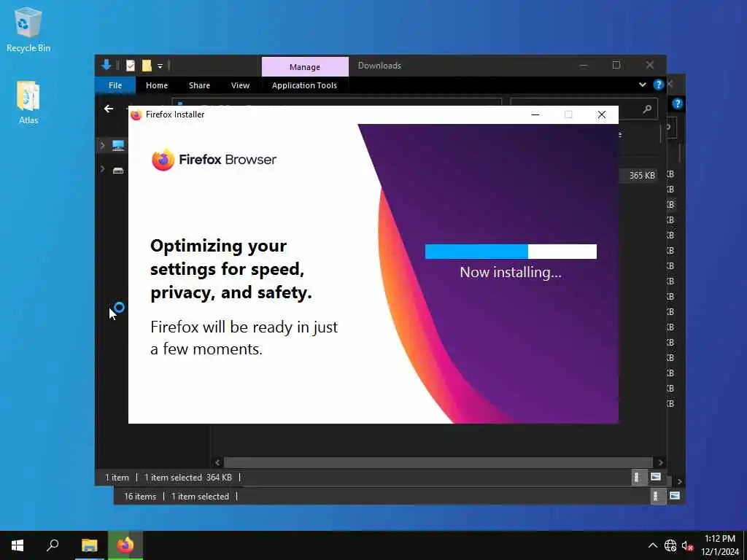The image size is (747, 560).
Task: Close the Firefox Installer window
Action: click(602, 114)
